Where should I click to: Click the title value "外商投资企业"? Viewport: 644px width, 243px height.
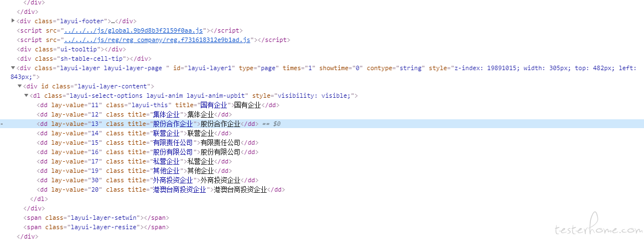[173, 180]
